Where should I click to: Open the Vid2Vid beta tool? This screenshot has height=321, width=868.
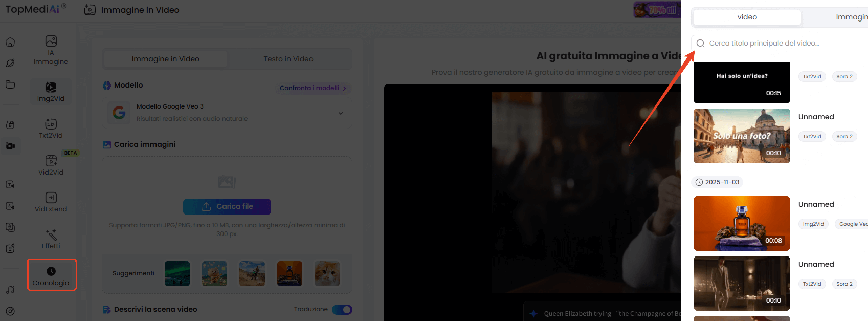coord(51,165)
